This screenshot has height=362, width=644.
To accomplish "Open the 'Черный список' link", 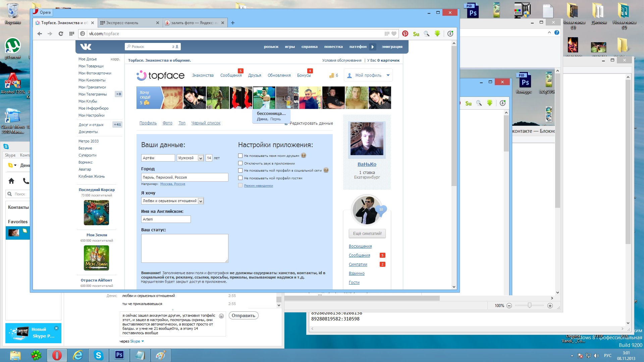I will click(x=206, y=123).
